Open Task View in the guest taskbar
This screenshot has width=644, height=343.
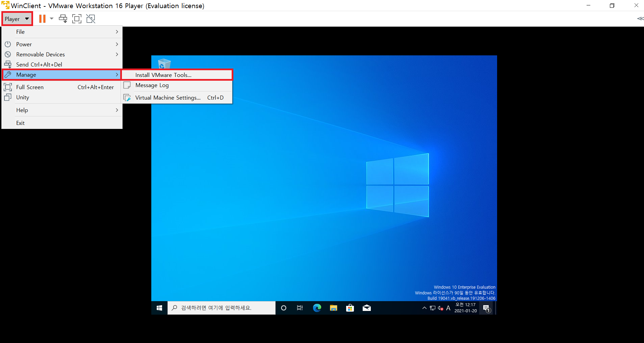tap(300, 308)
